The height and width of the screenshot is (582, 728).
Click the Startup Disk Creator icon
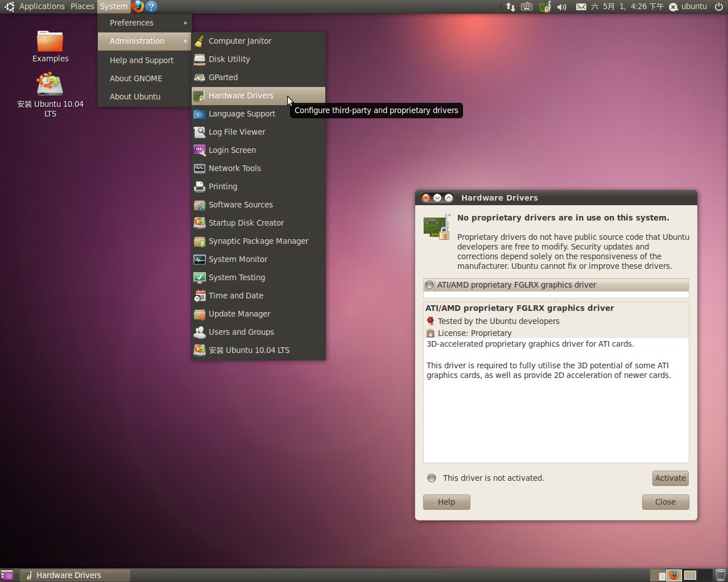click(x=199, y=223)
